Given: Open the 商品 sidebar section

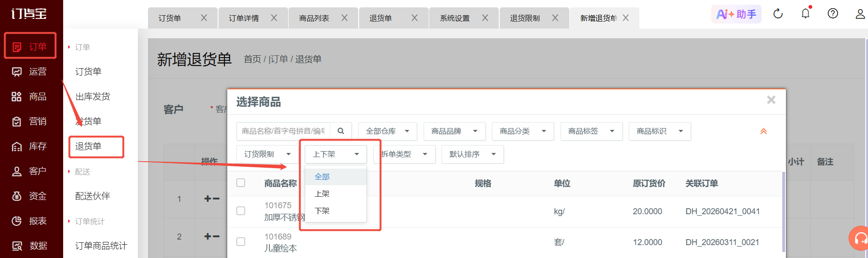Looking at the screenshot, I should [29, 96].
